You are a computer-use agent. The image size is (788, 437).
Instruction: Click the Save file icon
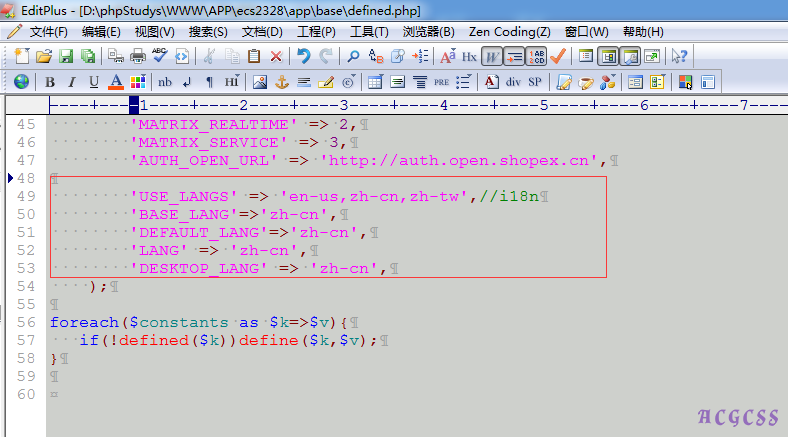click(x=65, y=56)
